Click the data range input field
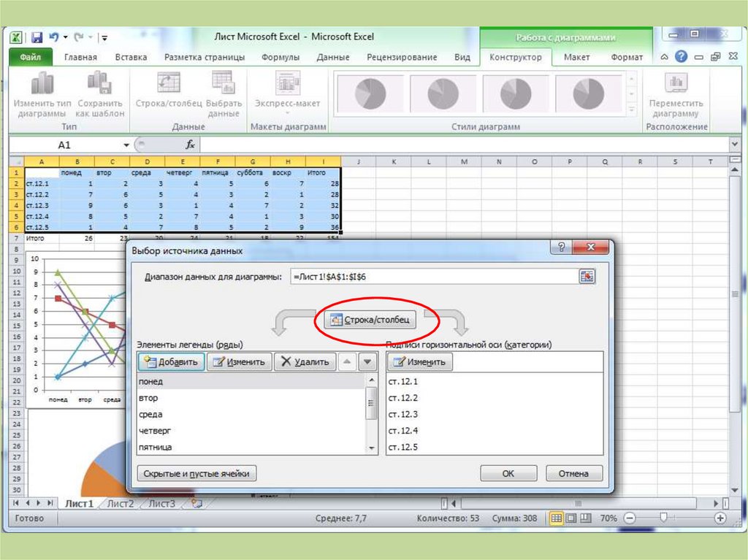 [x=432, y=276]
